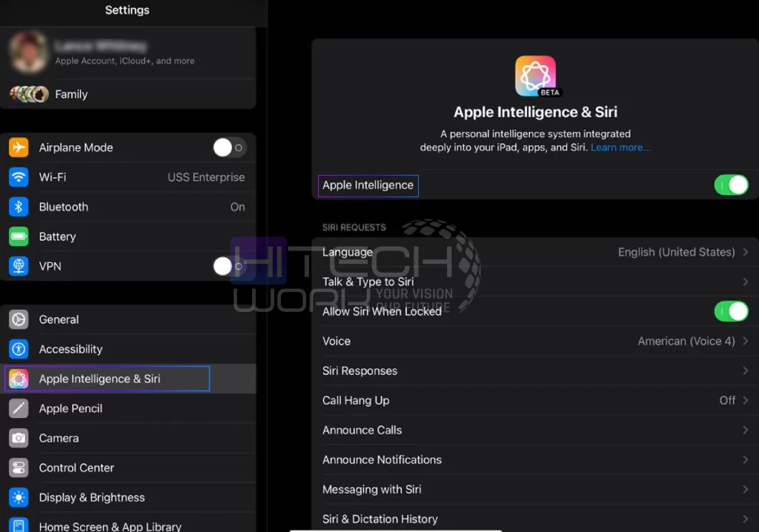Open Home Screen & App Library
Viewport: 759px width, 532px height.
click(x=128, y=523)
